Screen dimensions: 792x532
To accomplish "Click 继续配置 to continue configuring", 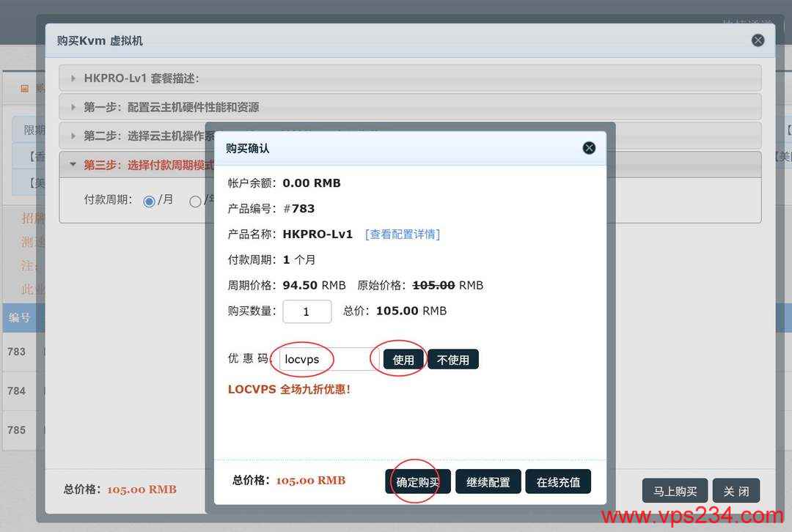I will [x=488, y=481].
